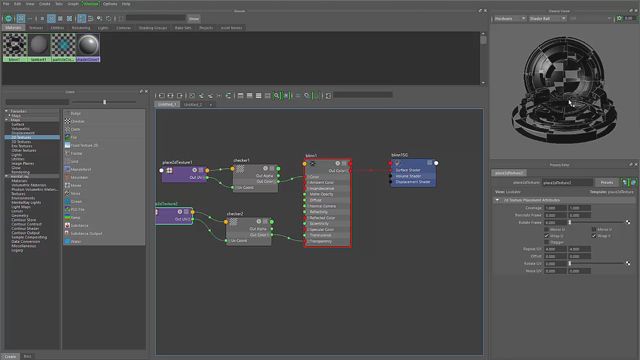The height and width of the screenshot is (360, 640).
Task: Open the Hardware renderer dropdown
Action: click(x=509, y=18)
